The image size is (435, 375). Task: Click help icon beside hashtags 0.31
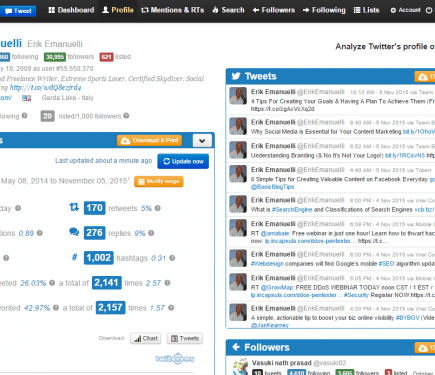coord(172,258)
